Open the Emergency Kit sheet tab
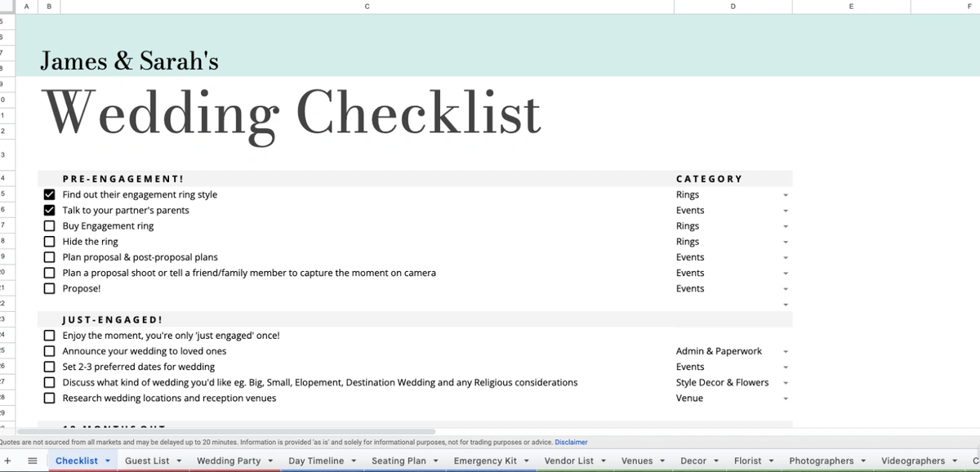The image size is (980, 472). coord(485,460)
